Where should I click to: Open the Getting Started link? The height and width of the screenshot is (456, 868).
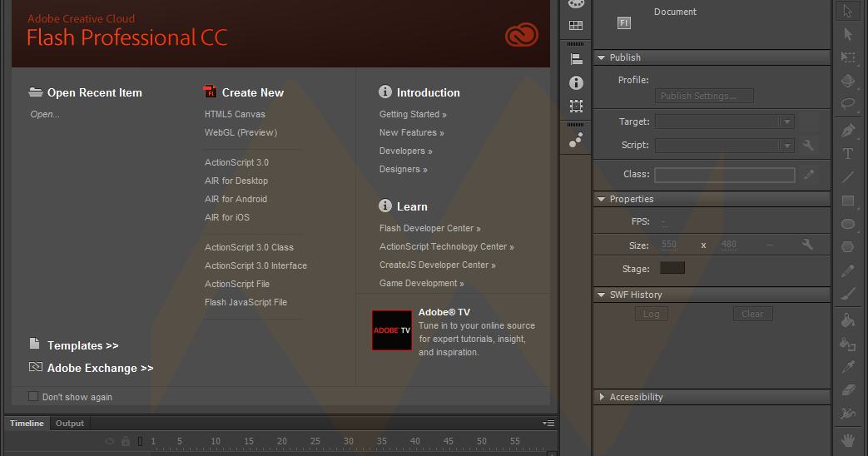point(413,114)
